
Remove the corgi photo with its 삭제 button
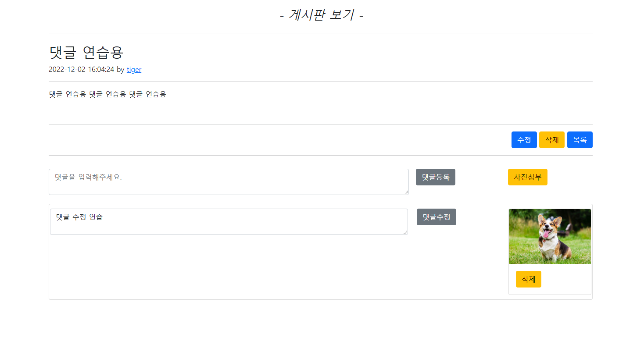[x=529, y=279]
